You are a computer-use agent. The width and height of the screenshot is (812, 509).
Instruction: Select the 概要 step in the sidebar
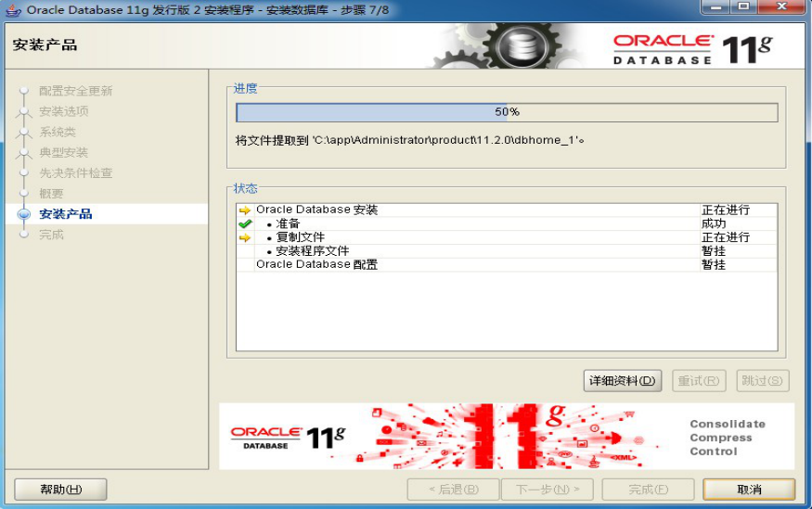pyautogui.click(x=51, y=194)
